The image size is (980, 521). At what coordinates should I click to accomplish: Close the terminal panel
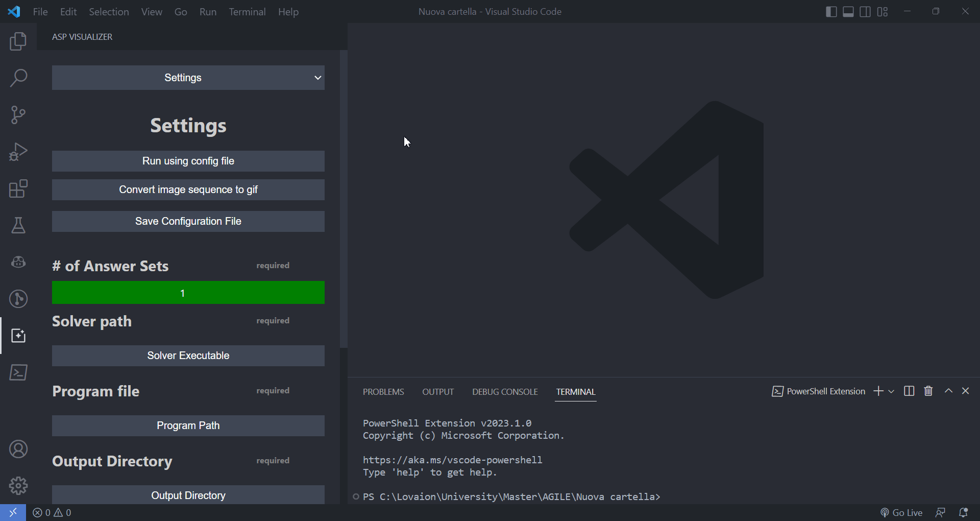965,391
